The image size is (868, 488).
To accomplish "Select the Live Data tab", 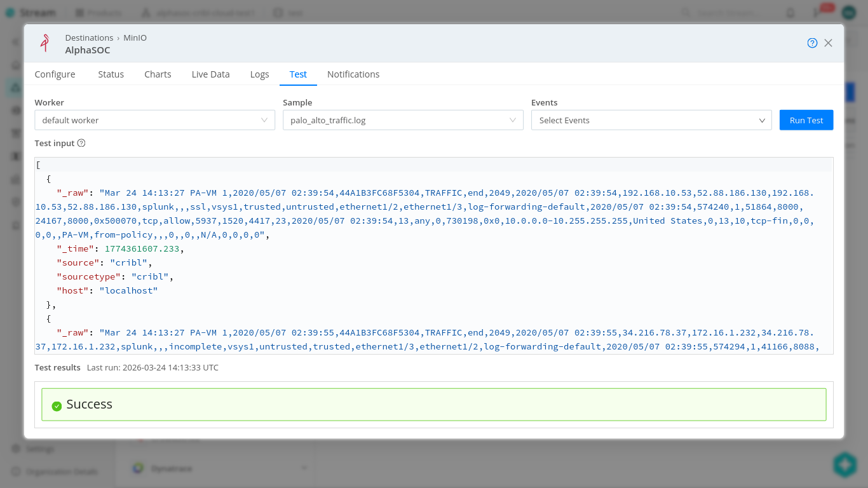I will point(210,74).
